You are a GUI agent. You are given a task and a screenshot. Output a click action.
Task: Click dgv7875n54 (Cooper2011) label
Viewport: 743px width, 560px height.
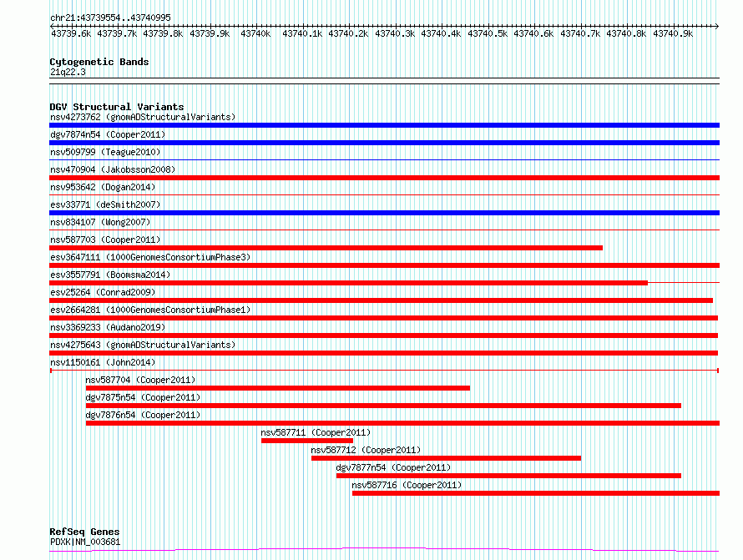point(143,397)
